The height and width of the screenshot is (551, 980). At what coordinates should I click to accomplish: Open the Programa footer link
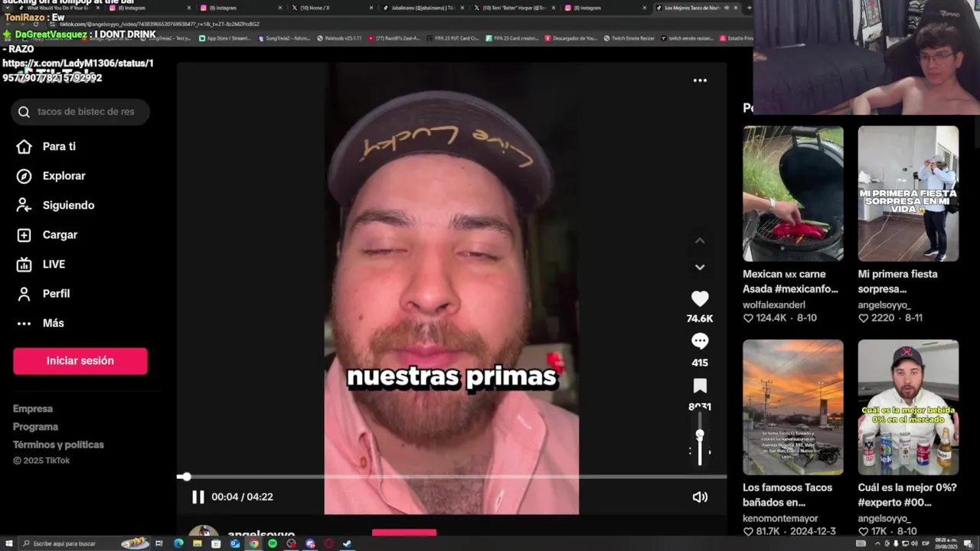pos(35,427)
